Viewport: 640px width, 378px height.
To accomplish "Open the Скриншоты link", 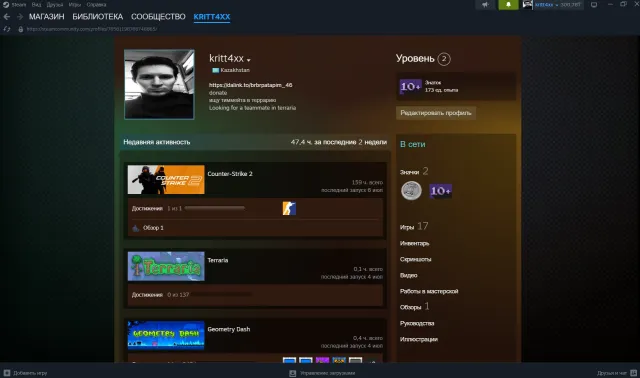I will 416,259.
